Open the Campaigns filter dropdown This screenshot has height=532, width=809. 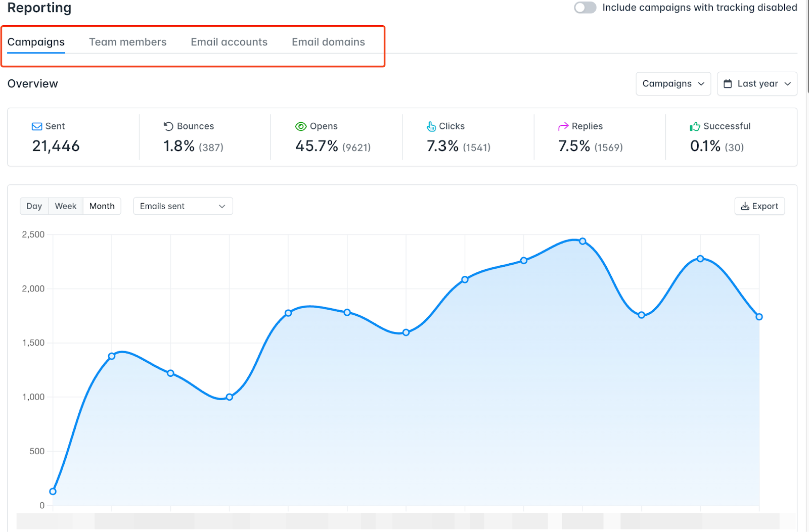tap(673, 83)
